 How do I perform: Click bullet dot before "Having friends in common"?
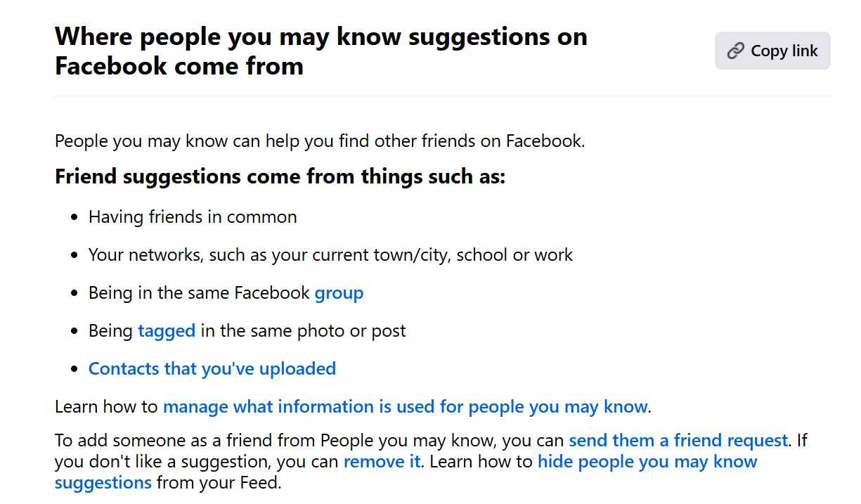(x=75, y=217)
